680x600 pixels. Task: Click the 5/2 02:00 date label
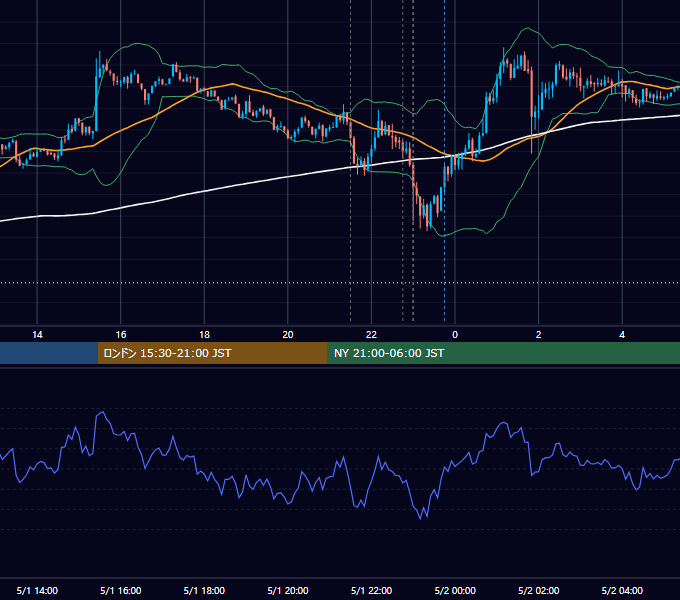click(539, 590)
